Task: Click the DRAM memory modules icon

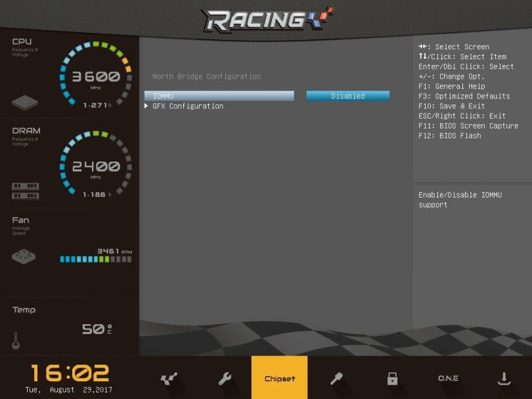Action: (x=25, y=191)
